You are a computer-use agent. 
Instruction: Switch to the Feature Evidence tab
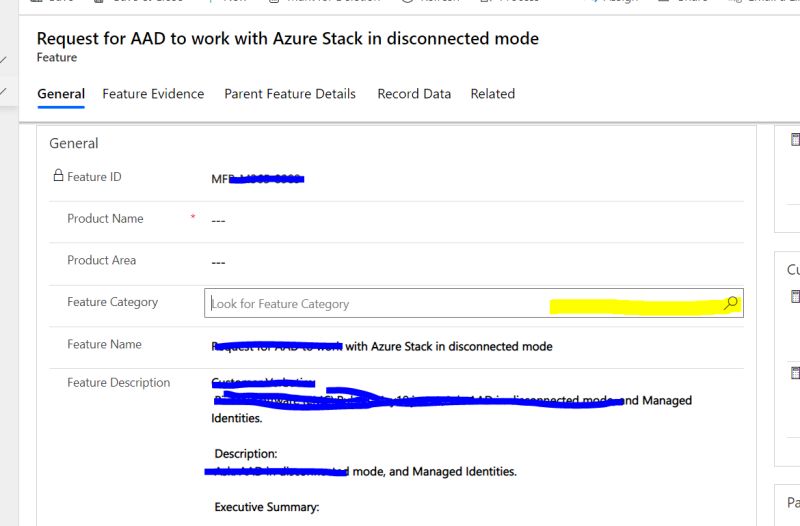pyautogui.click(x=153, y=94)
